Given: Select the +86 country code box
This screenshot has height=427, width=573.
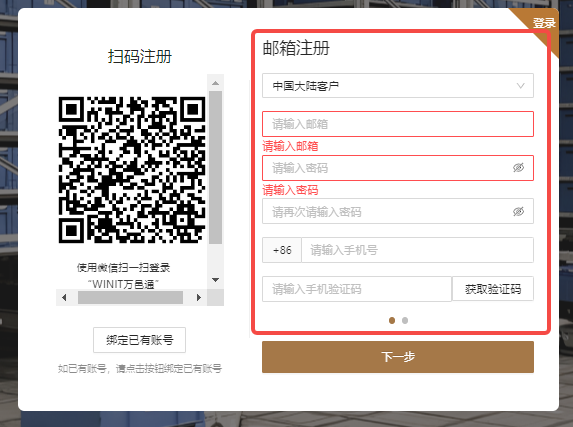Looking at the screenshot, I should [x=282, y=250].
